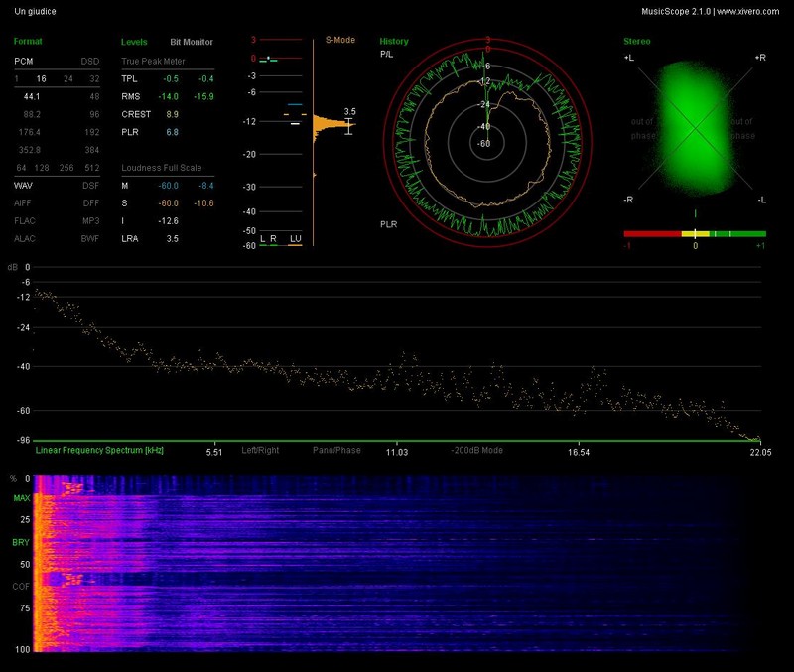Click the PLR value 6.8
The image size is (794, 672).
point(172,132)
